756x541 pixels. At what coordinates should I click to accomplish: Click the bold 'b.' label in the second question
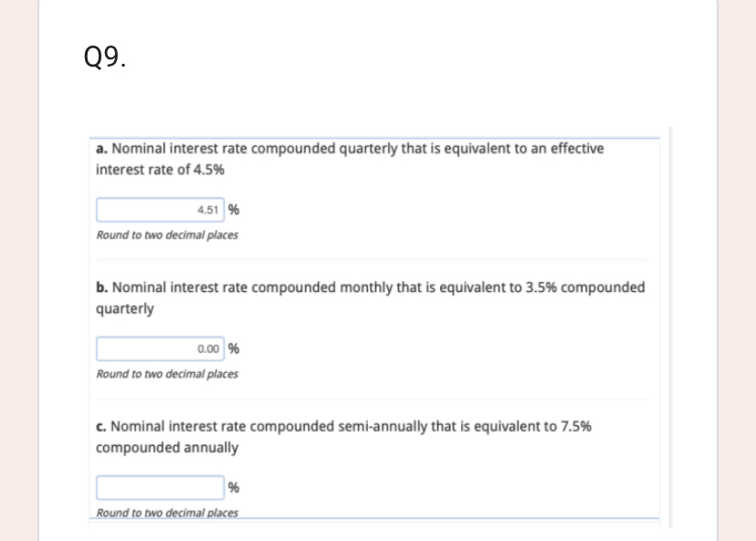(x=100, y=286)
